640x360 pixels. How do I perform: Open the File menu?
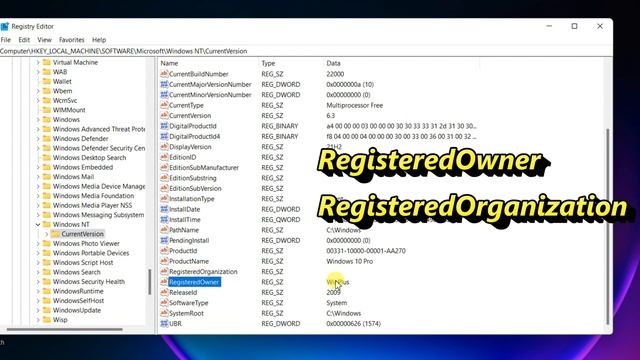6,40
